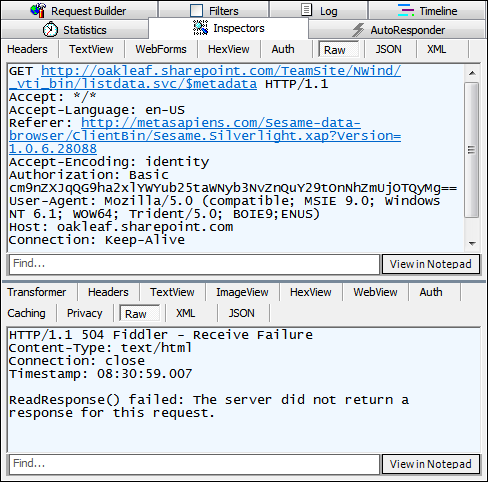This screenshot has height=482, width=488.
Task: Open the WebView response tab
Action: 375,292
